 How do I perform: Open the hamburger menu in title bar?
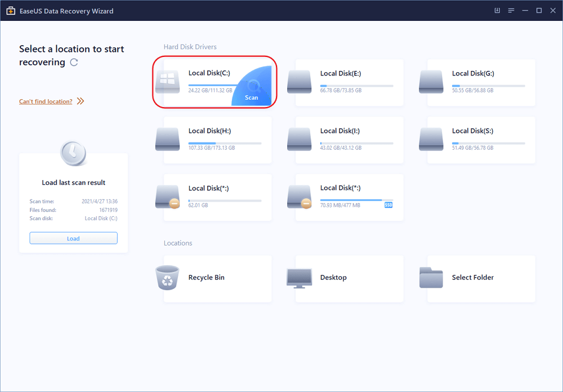pos(511,11)
